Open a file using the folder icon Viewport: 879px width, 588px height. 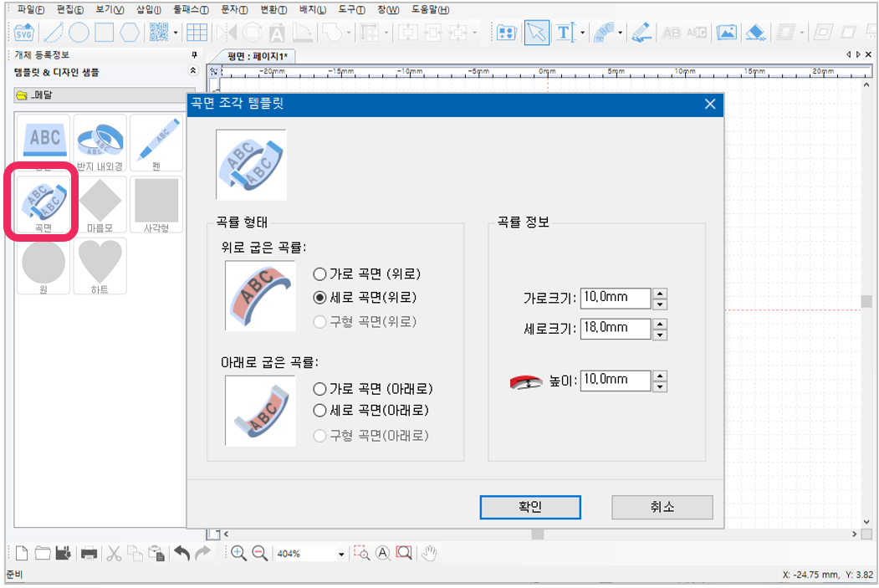coord(43,553)
